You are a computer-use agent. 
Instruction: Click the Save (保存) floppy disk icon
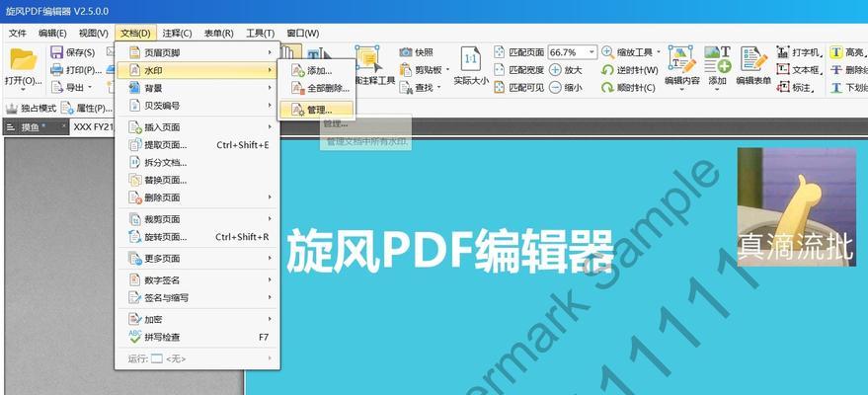[x=56, y=52]
